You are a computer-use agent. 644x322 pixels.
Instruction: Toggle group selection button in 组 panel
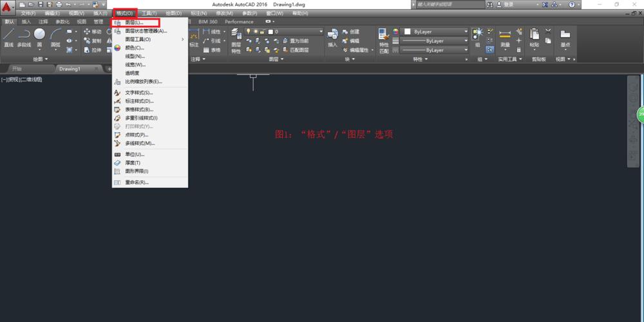pyautogui.click(x=490, y=50)
